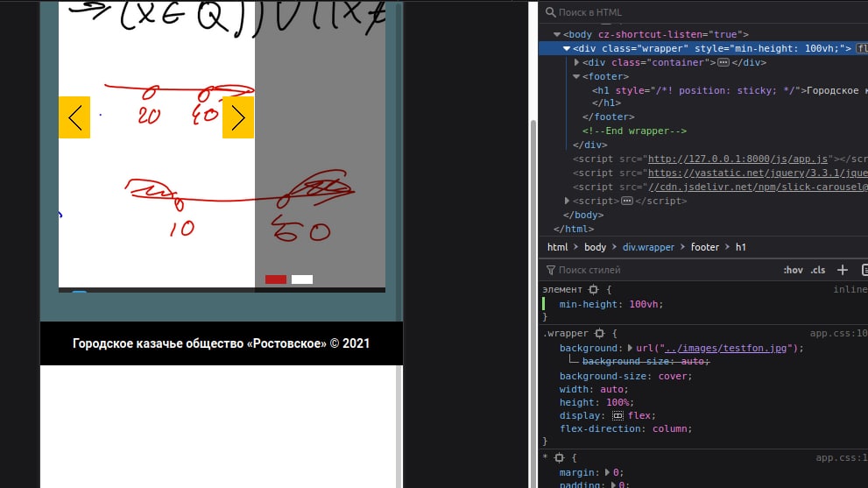Edit the height 100% value
Viewport: 868px width, 488px height.
[x=617, y=403]
